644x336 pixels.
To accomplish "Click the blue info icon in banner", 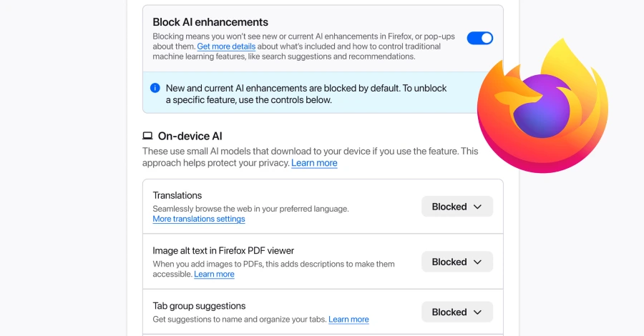I will tap(155, 88).
